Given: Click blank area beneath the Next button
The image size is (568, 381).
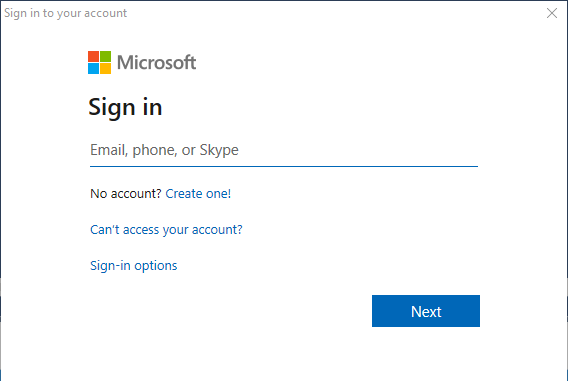Looking at the screenshot, I should coord(426,355).
